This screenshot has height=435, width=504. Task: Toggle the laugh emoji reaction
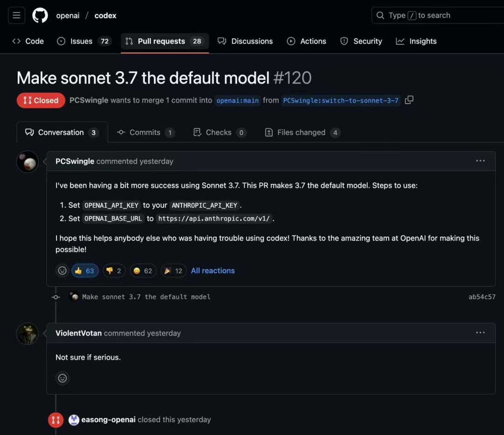click(x=143, y=270)
